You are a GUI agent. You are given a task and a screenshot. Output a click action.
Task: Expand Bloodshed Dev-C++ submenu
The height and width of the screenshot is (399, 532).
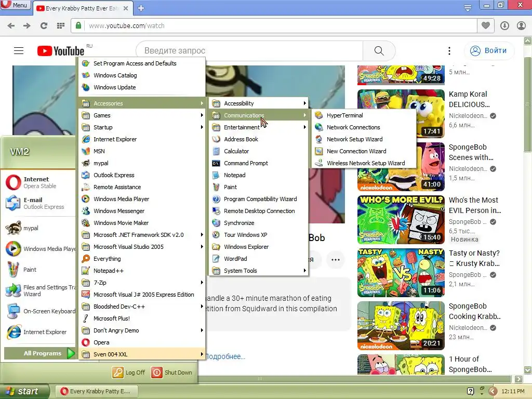coord(142,307)
